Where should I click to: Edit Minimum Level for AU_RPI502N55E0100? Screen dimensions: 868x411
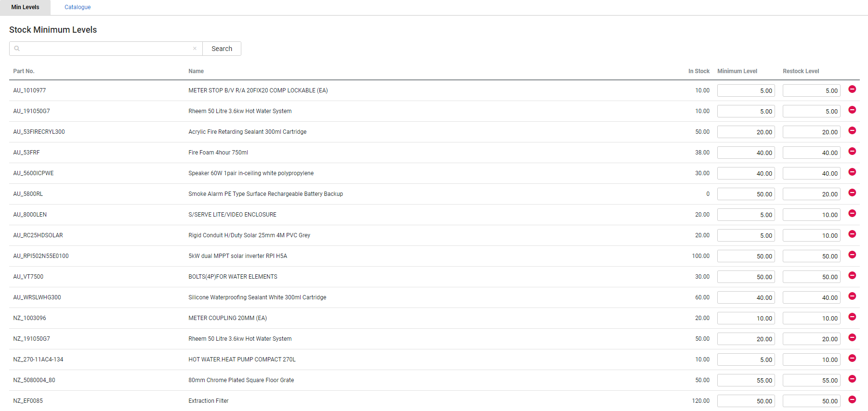click(x=746, y=256)
